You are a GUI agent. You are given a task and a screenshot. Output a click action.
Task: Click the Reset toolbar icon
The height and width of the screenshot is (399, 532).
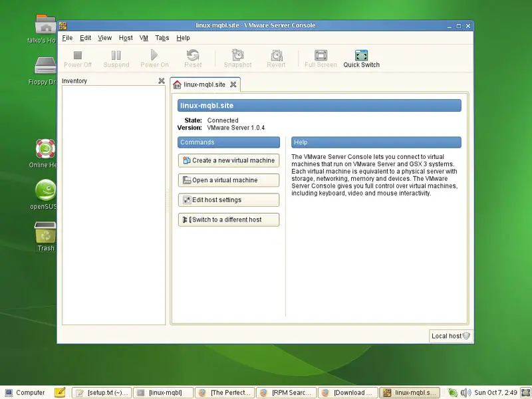193,55
